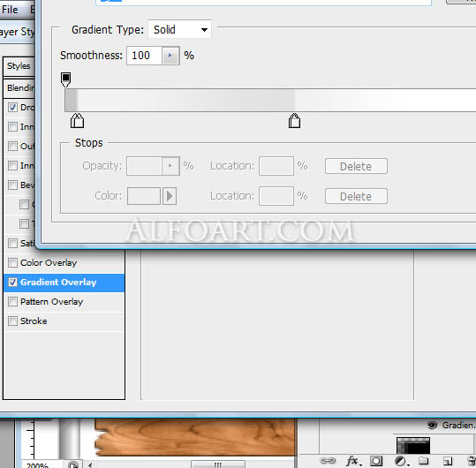Enable the Outer Glow checkbox
Image resolution: width=476 pixels, height=468 pixels.
pos(12,146)
